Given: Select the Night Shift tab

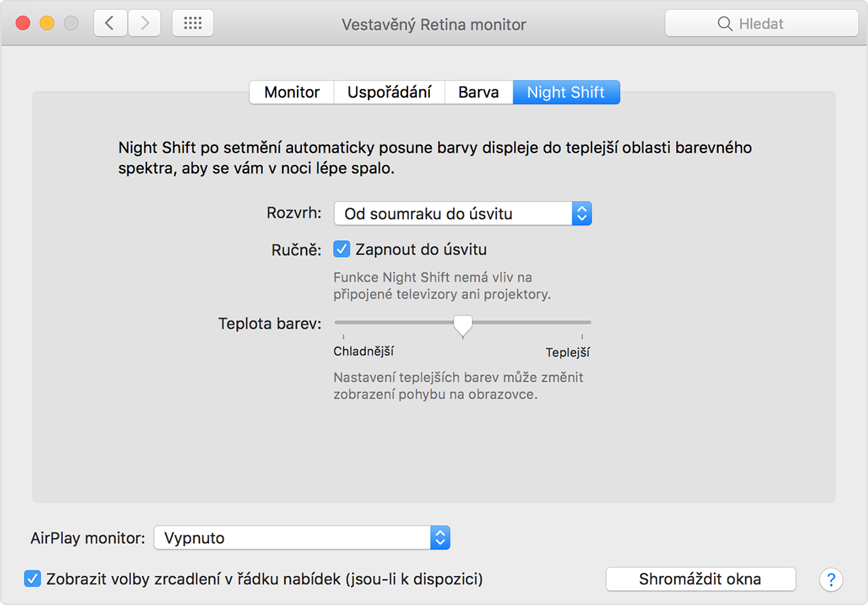Looking at the screenshot, I should tap(566, 92).
